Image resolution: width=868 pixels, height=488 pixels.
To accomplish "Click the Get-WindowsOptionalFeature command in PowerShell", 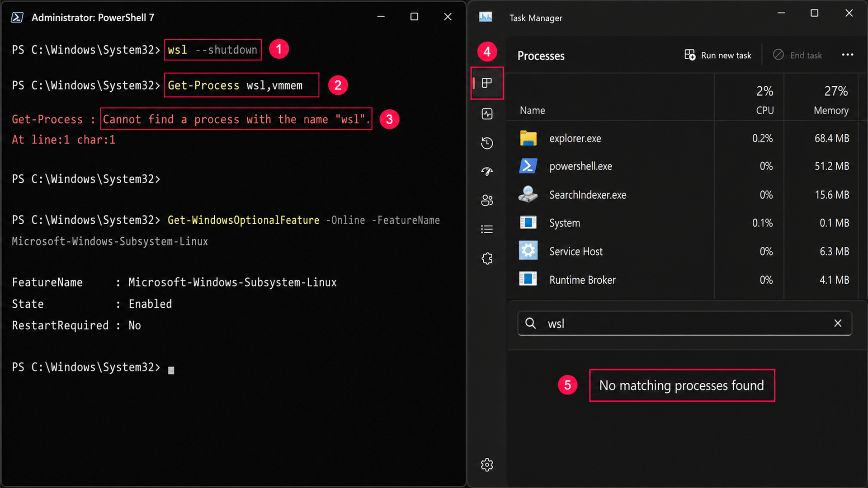I will tap(243, 221).
